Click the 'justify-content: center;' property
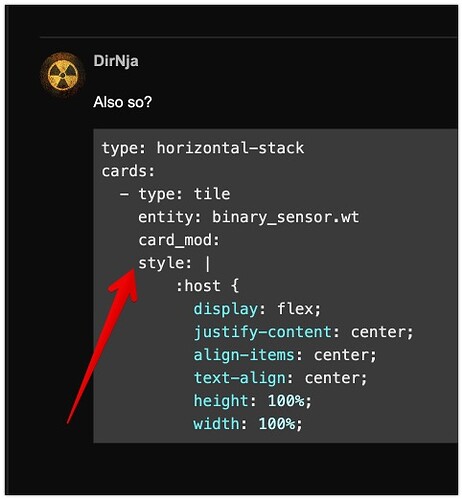Viewport: 462px width, 500px height. 303,332
